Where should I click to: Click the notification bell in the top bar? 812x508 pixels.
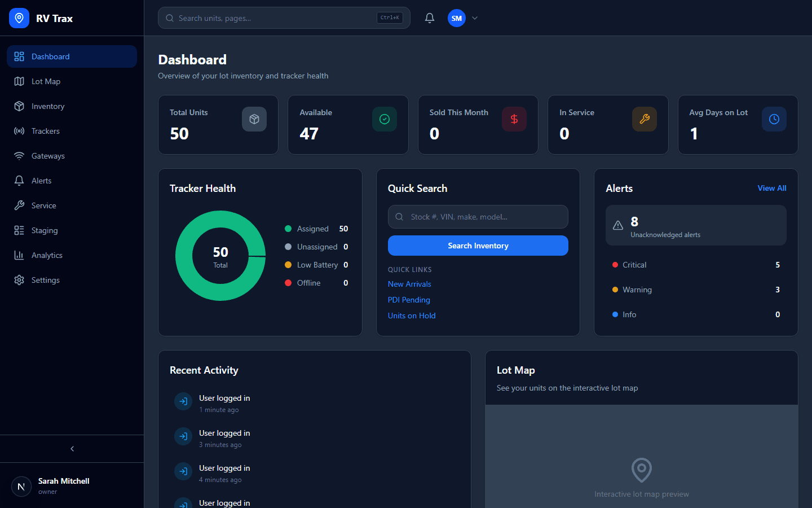tap(429, 17)
